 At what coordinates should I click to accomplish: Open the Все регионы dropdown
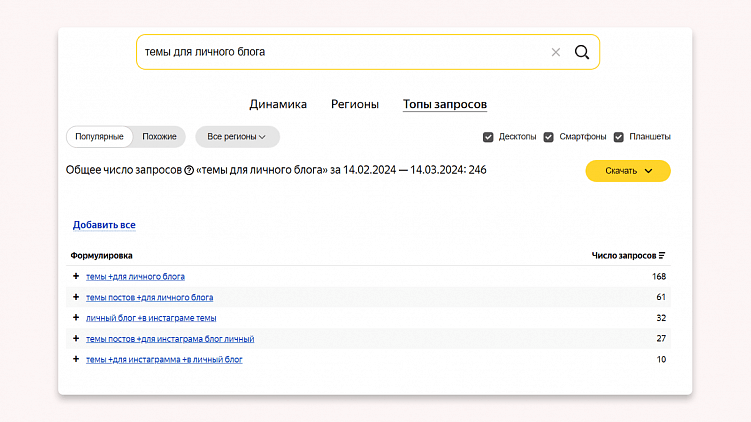pyautogui.click(x=237, y=137)
